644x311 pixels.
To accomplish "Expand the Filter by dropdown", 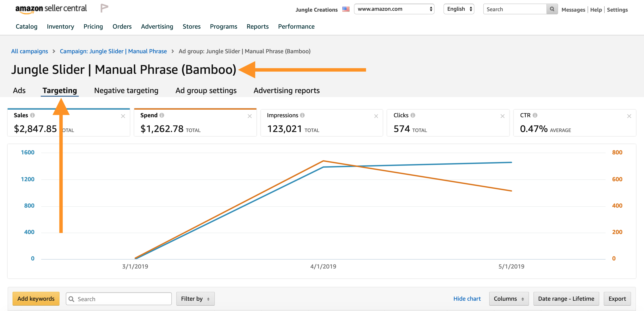I will click(195, 298).
